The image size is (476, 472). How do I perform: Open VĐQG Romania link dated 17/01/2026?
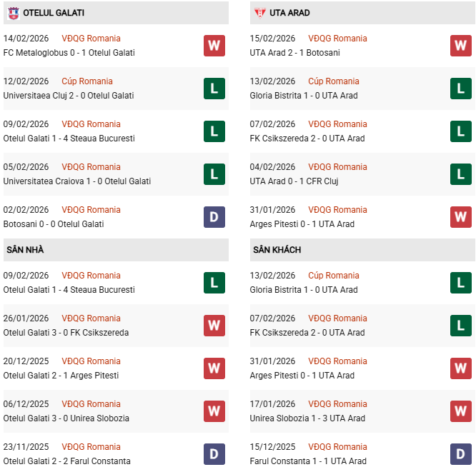point(337,404)
